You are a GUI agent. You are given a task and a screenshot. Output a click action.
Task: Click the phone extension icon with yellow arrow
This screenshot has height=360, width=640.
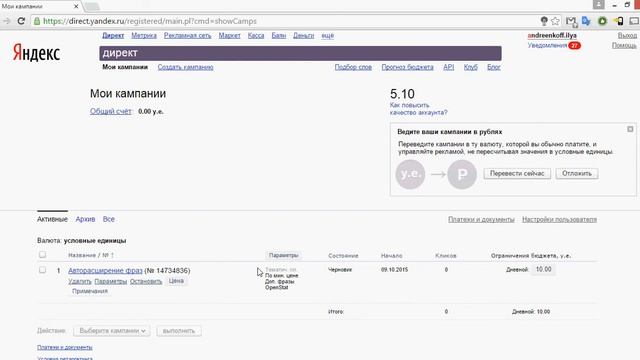(x=619, y=21)
